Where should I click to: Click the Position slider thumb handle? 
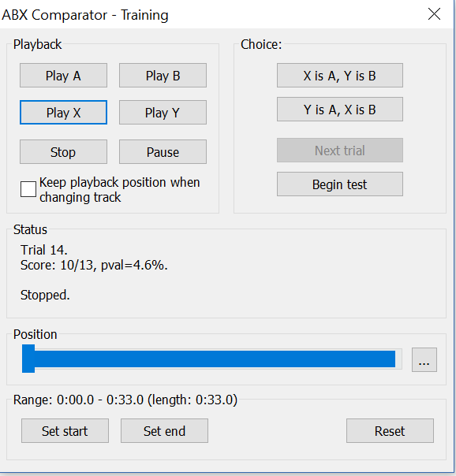(x=28, y=359)
